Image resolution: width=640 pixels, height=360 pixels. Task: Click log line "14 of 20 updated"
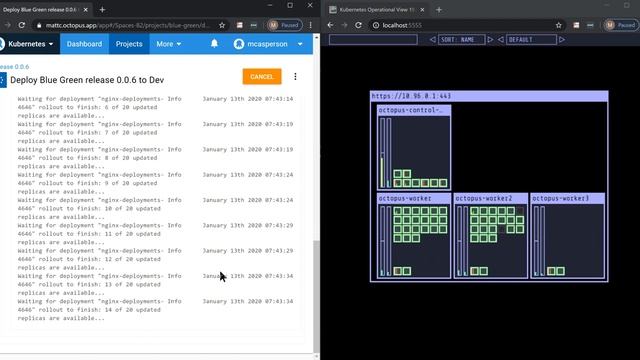pos(99,310)
